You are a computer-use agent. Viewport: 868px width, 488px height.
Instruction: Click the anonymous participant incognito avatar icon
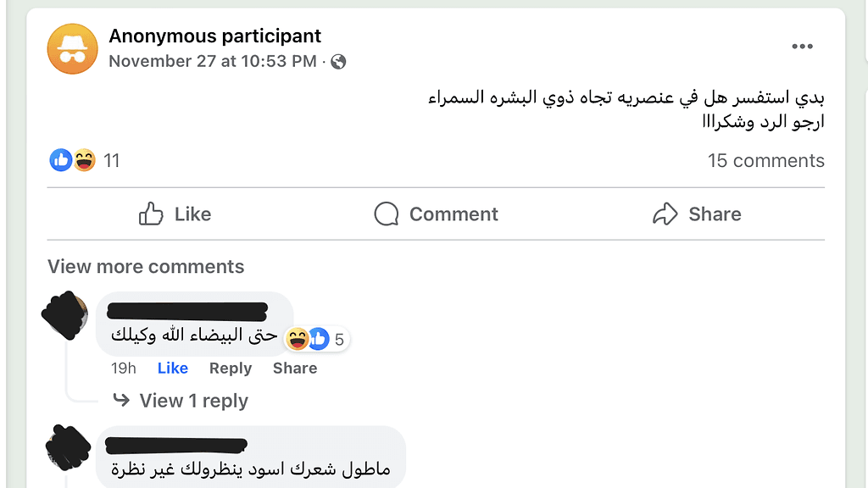(x=72, y=48)
